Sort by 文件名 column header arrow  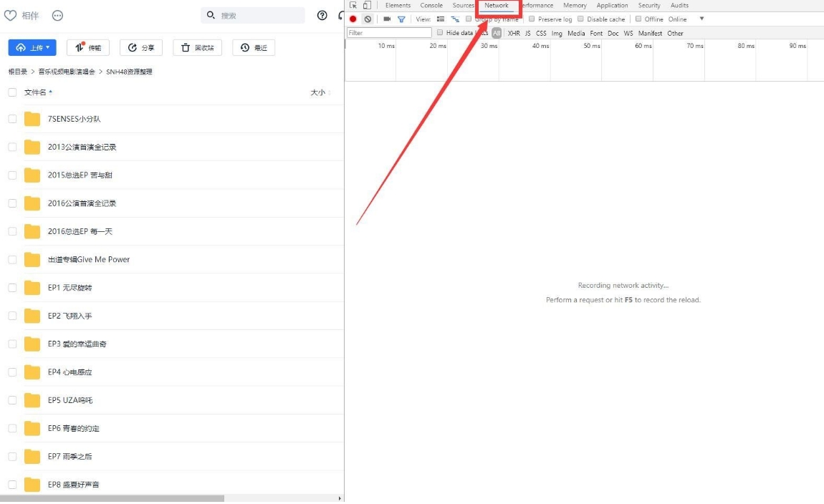(50, 92)
